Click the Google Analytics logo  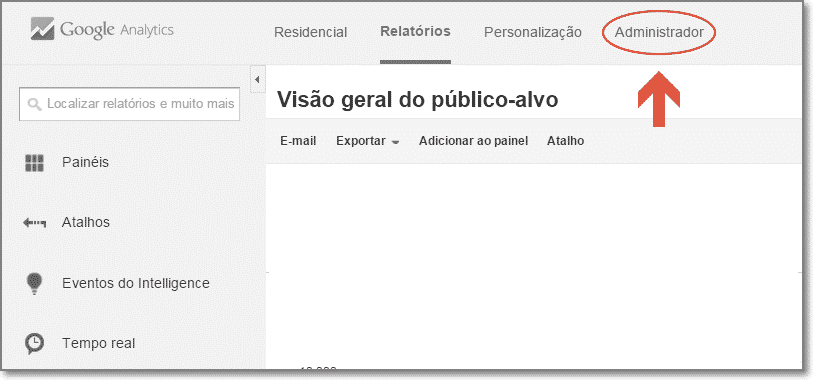(x=102, y=29)
